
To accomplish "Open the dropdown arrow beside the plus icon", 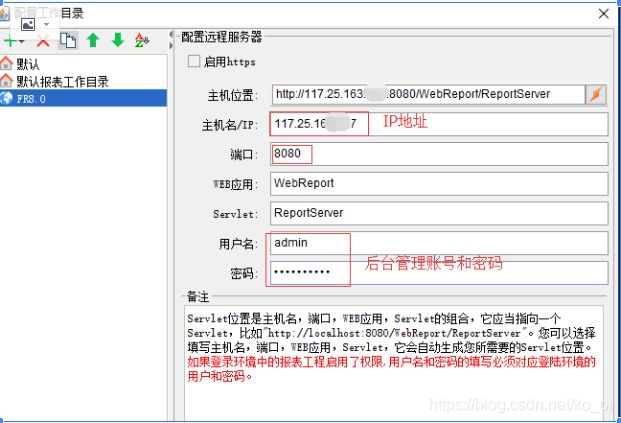I will click(21, 41).
